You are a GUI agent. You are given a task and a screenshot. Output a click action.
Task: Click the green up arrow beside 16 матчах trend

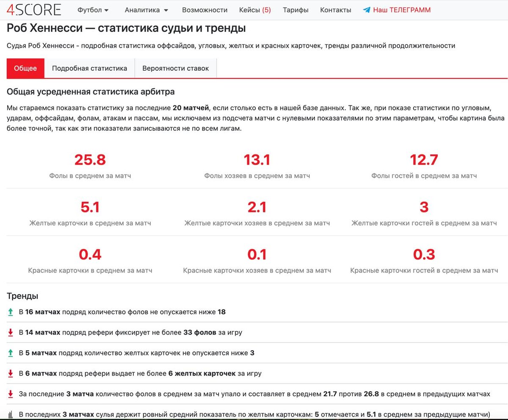pos(11,312)
